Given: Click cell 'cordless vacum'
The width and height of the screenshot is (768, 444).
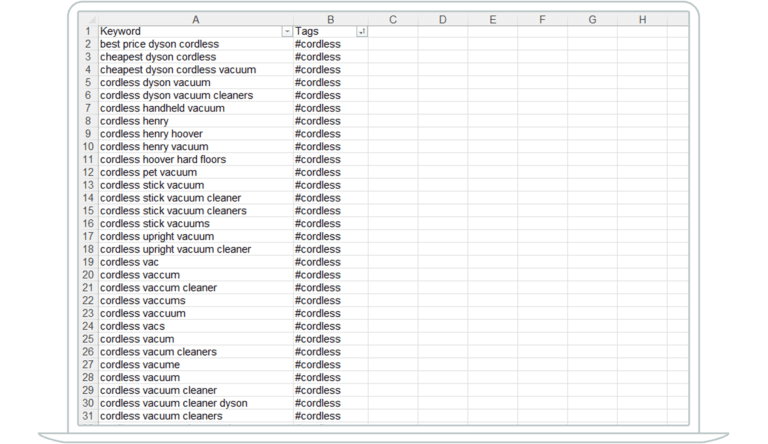Looking at the screenshot, I should coord(195,339).
